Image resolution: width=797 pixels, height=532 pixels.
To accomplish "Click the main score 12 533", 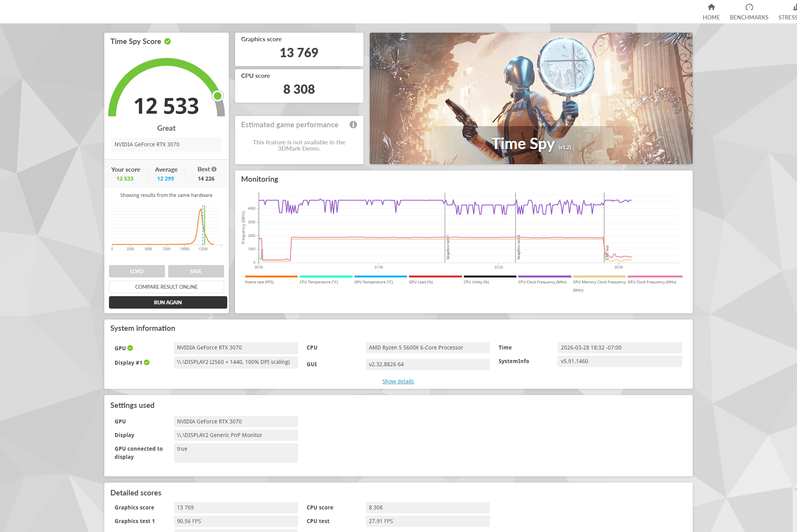I will coord(166,106).
